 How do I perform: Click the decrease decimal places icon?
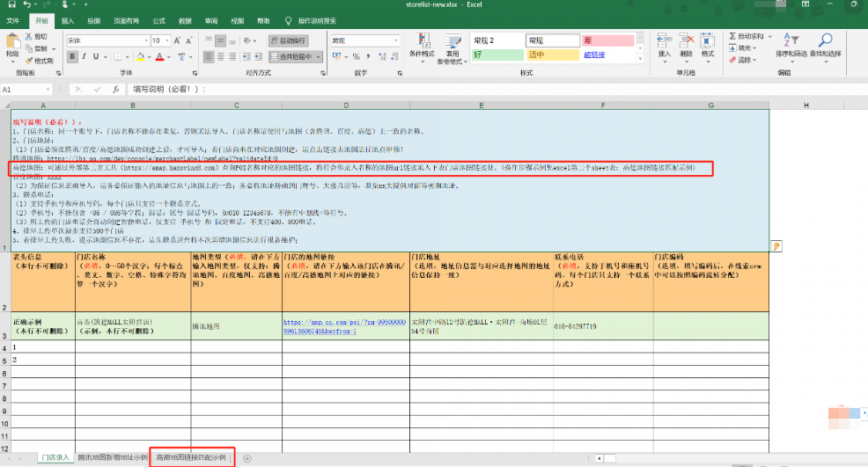pos(394,56)
